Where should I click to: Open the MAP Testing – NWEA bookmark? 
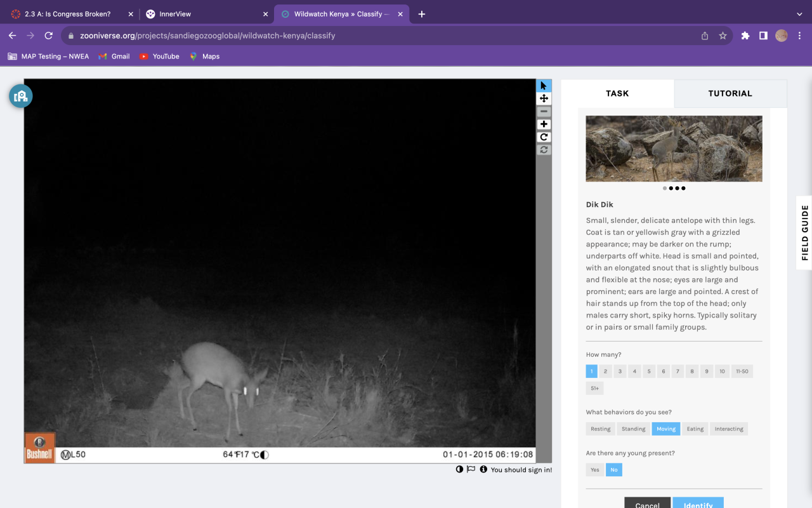coord(48,57)
